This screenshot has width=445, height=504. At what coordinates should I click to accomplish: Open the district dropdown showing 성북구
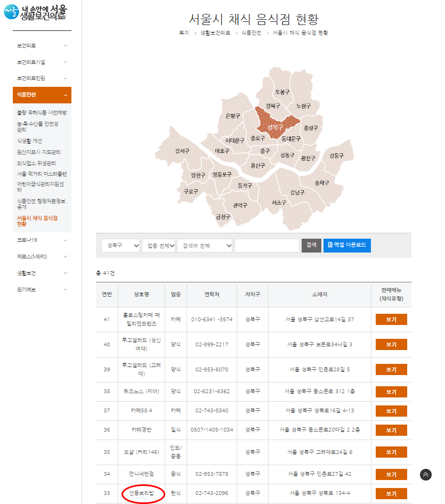point(120,245)
